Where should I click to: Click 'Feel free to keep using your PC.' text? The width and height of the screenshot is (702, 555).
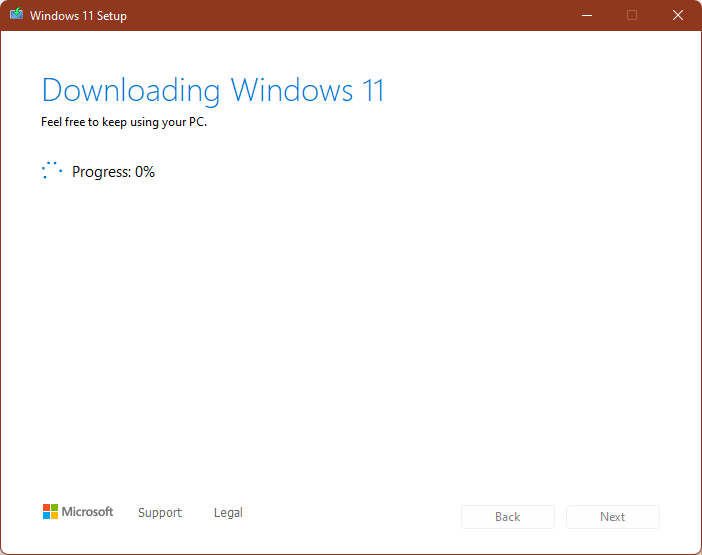point(124,122)
